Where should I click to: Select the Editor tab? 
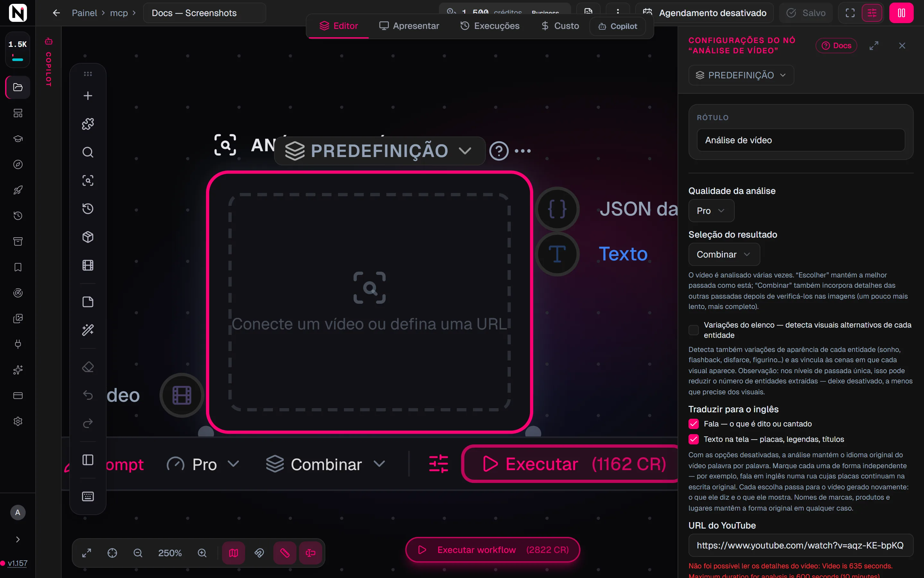339,26
